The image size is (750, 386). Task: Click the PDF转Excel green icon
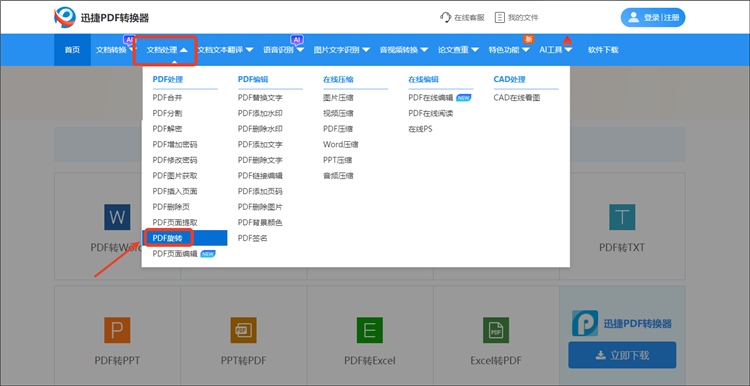(370, 330)
